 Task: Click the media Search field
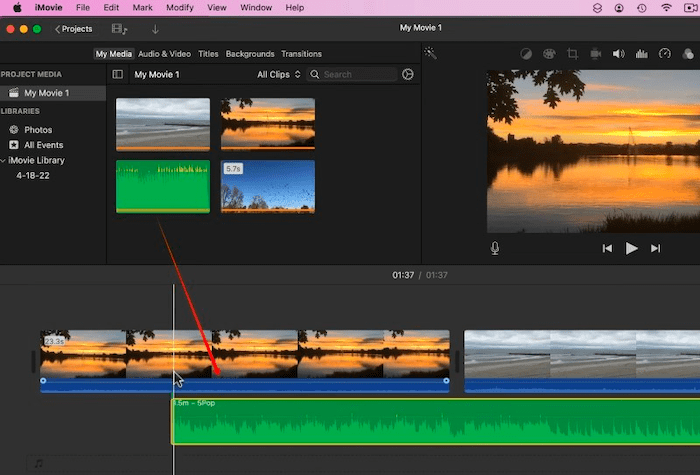tap(352, 75)
